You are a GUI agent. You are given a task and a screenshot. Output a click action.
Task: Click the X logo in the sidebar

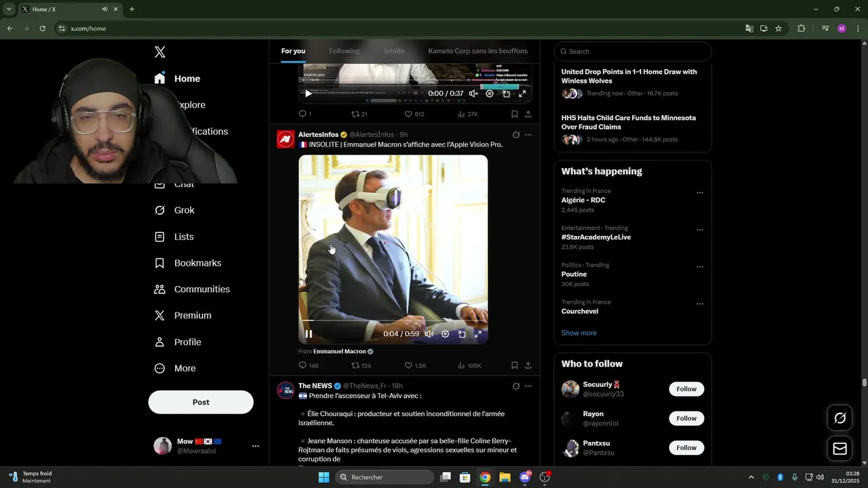click(160, 52)
